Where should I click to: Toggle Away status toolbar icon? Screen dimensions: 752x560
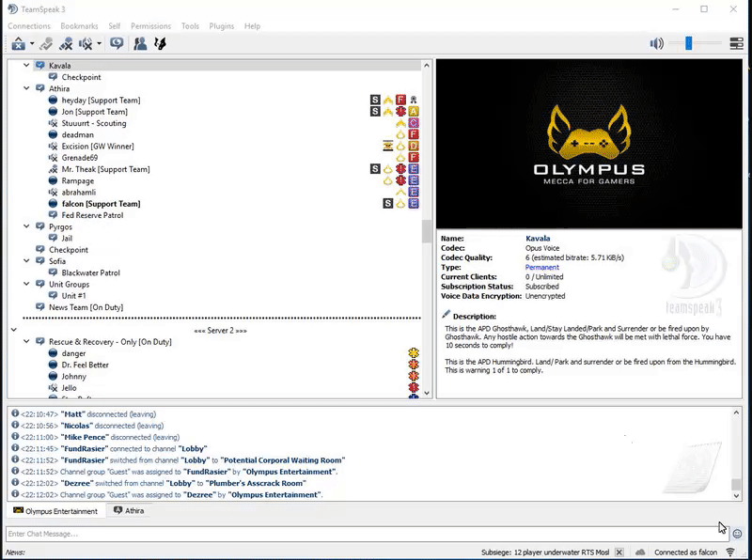pyautogui.click(x=18, y=43)
